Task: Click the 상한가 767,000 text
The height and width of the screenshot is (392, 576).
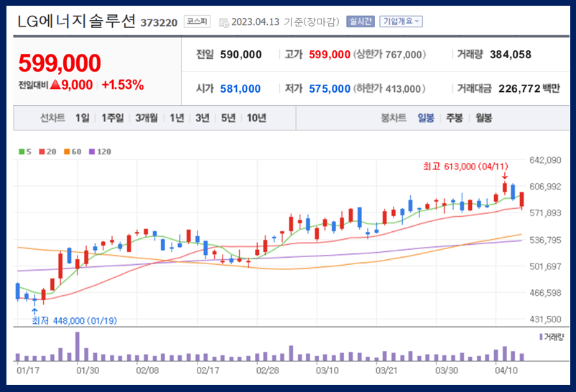Action: [x=390, y=55]
